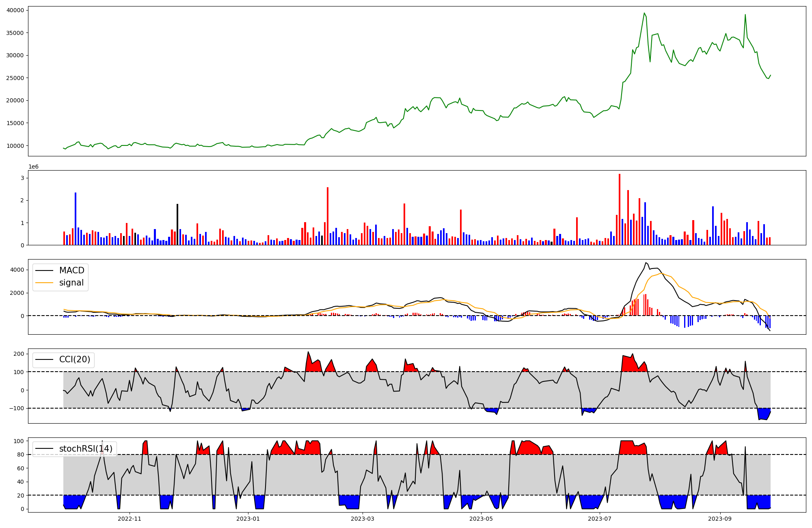
Task: Click the 200 tick on CCI axis
Action: click(x=19, y=354)
